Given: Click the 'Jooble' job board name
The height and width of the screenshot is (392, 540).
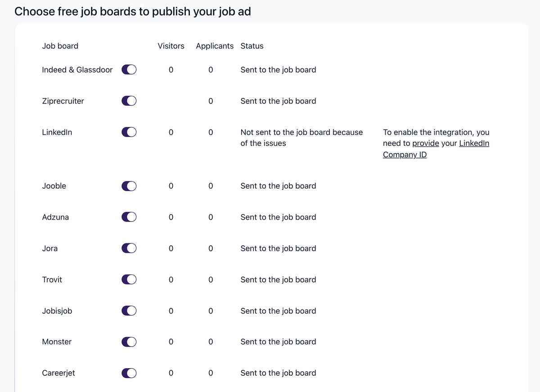Looking at the screenshot, I should click(54, 186).
